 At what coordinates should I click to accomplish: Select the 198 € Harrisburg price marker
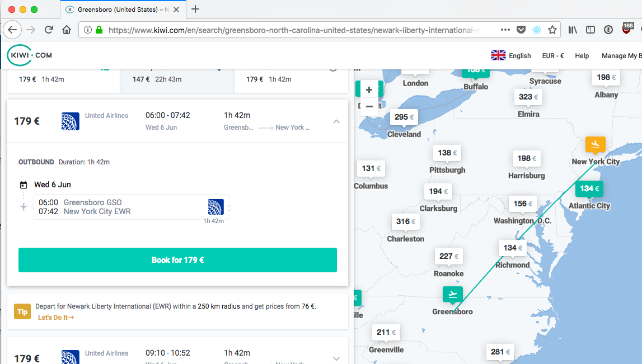pos(527,158)
